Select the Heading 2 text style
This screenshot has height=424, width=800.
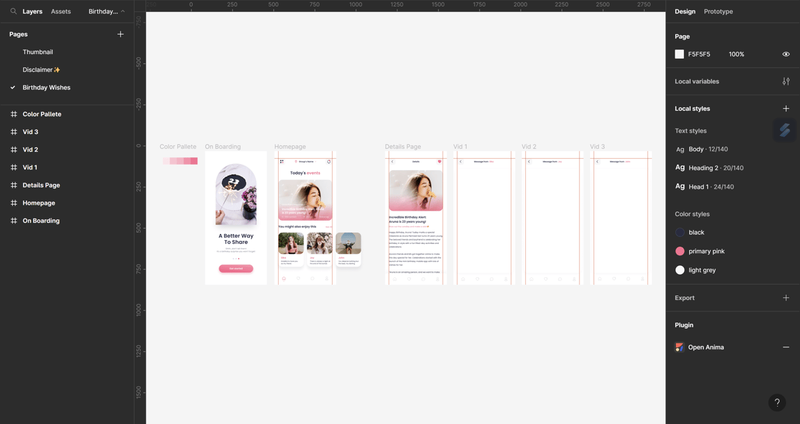709,168
